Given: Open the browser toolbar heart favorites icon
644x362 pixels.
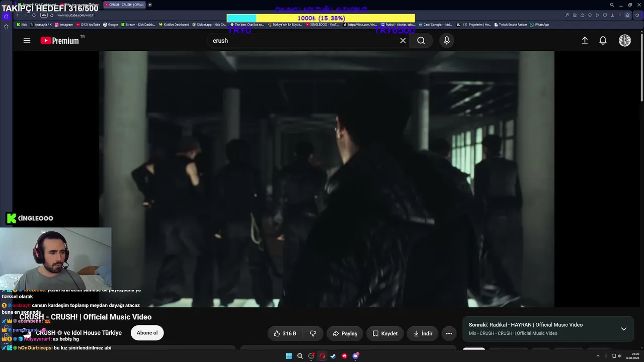Looking at the screenshot, I should pyautogui.click(x=604, y=15).
